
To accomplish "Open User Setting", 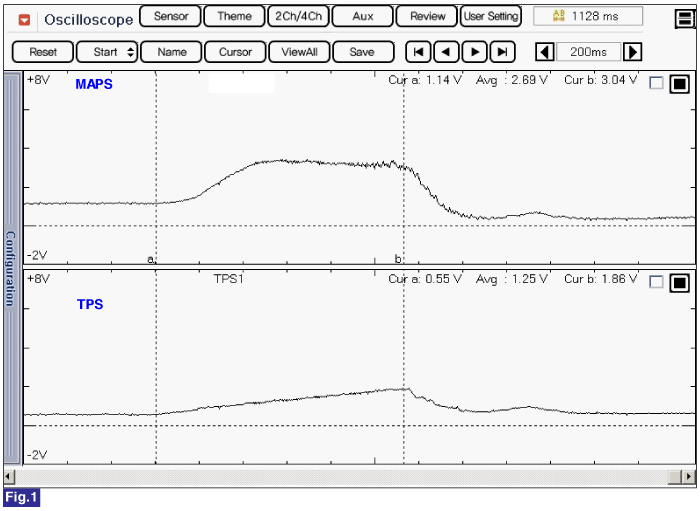I will click(x=491, y=17).
